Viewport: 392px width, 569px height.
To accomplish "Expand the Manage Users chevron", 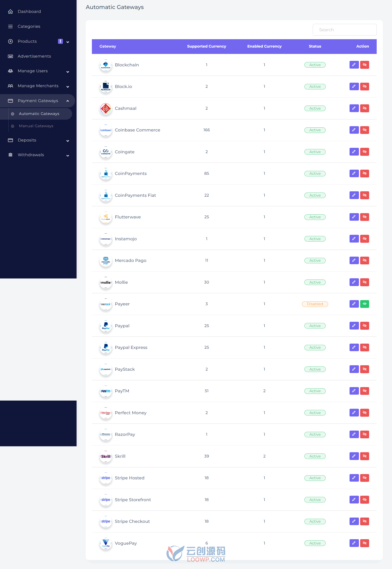I will [x=68, y=72].
